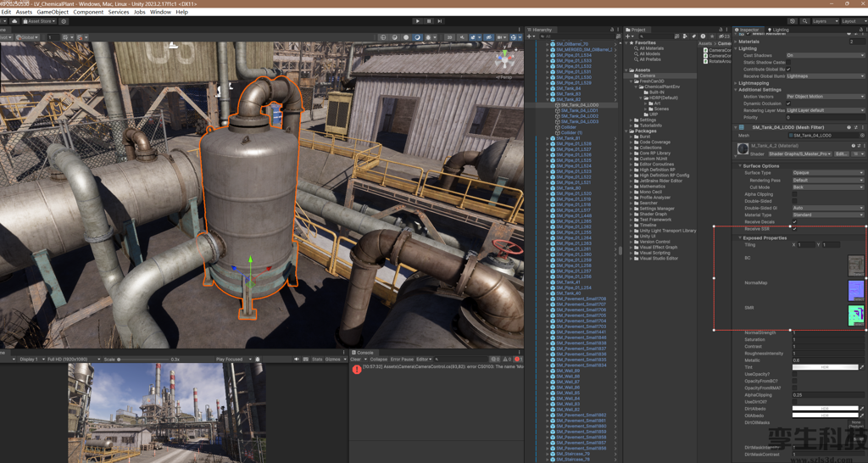
Task: Click the Edit shader button
Action: 842,154
